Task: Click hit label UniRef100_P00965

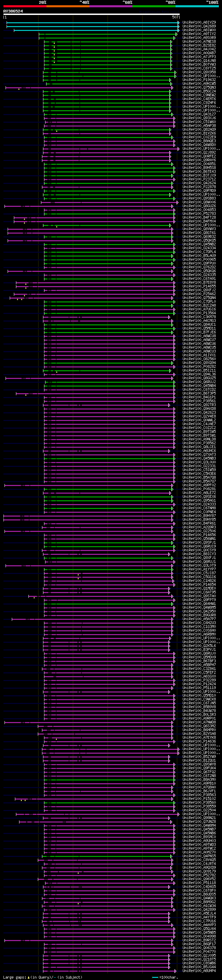Action: coord(199,259)
